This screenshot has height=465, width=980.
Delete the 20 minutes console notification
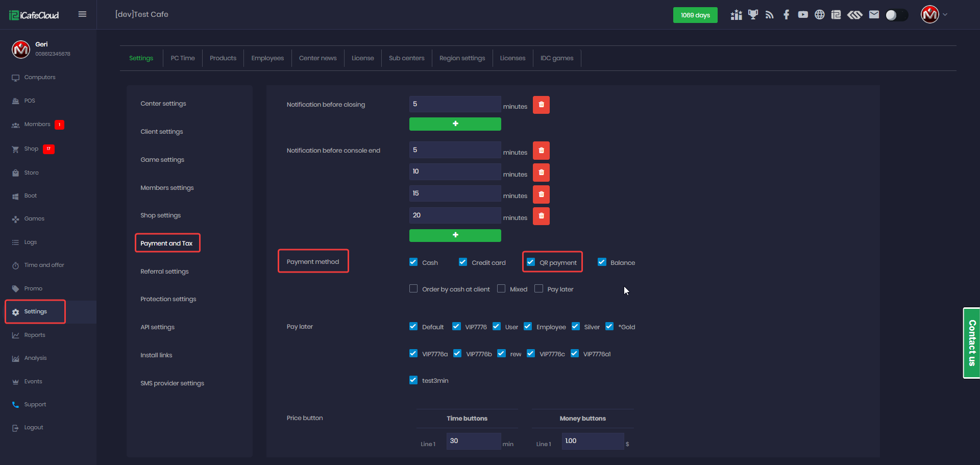(541, 216)
